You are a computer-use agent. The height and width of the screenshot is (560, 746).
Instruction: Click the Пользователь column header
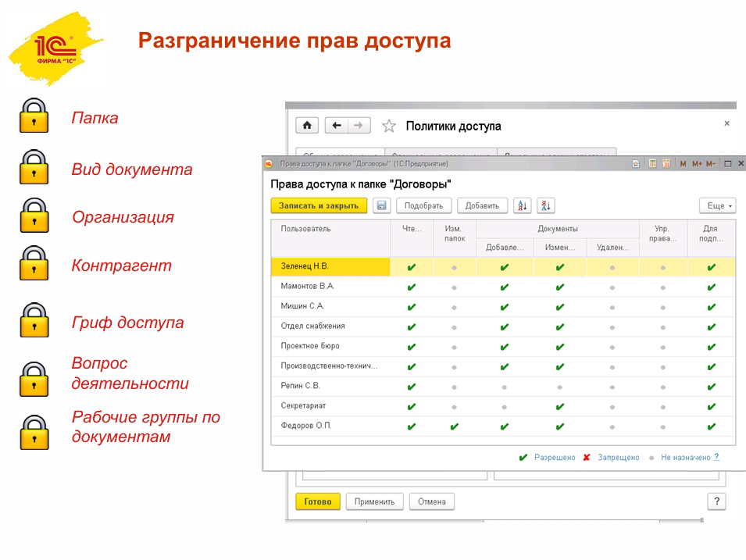(306, 229)
